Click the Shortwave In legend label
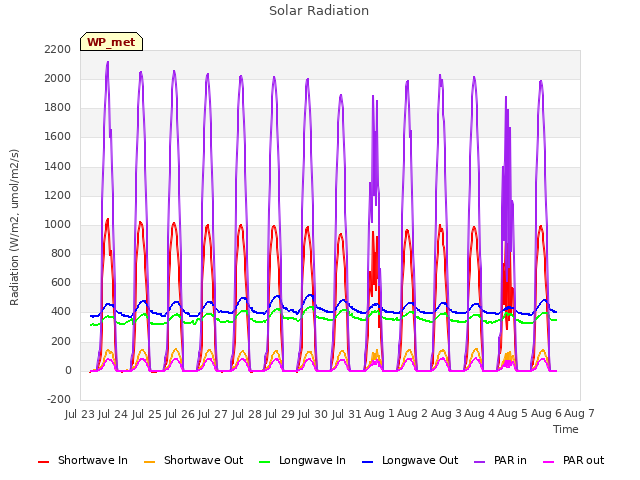The image size is (640, 480). coord(93,460)
